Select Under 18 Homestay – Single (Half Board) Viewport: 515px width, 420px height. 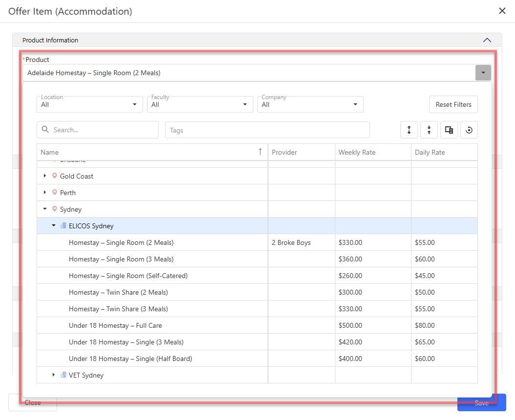257,359
